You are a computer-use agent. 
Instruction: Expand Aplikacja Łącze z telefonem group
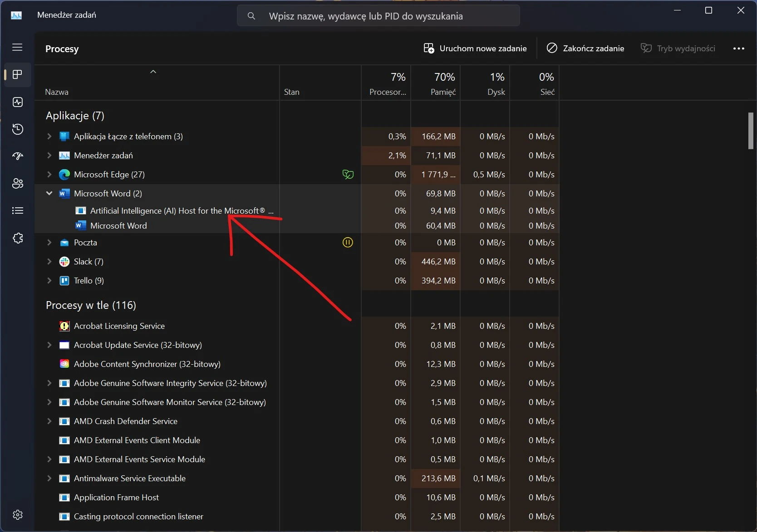[49, 136]
